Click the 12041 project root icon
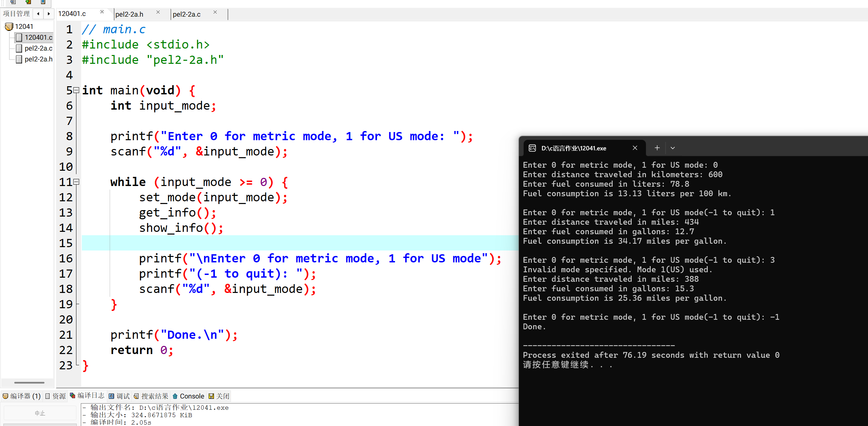 [9, 26]
